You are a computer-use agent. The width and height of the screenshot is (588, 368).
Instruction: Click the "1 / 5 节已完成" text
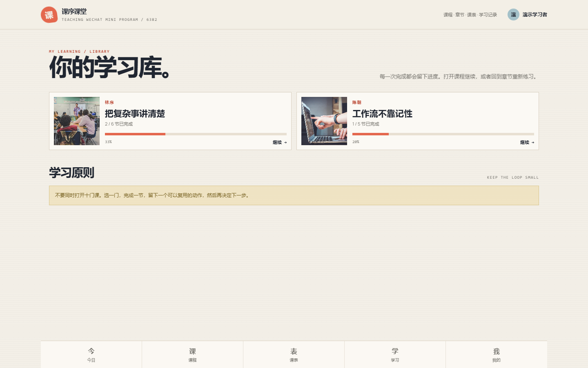click(x=366, y=124)
